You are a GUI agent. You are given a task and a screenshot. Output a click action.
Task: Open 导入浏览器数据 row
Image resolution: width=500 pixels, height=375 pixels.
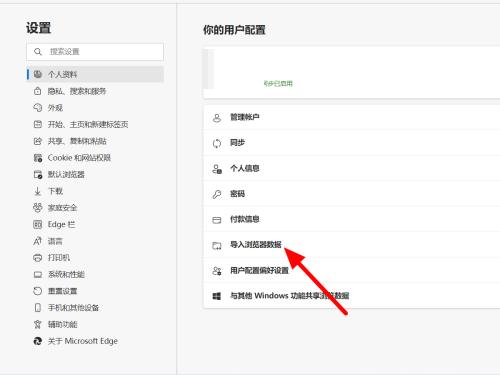[x=352, y=245]
